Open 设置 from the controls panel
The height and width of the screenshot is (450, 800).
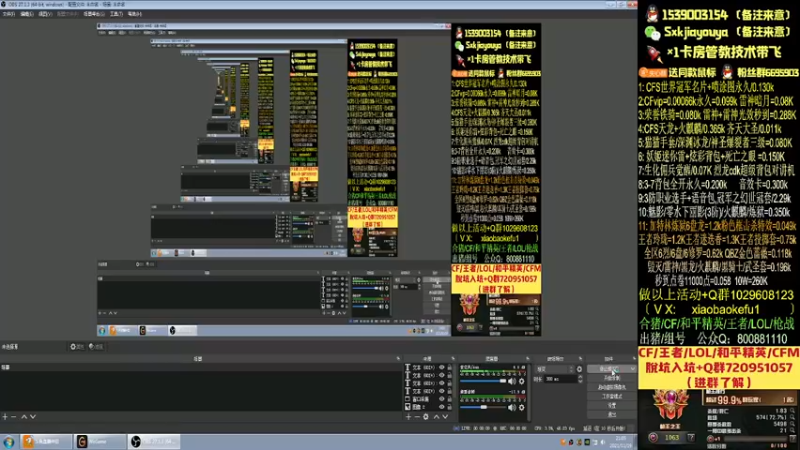(612, 406)
